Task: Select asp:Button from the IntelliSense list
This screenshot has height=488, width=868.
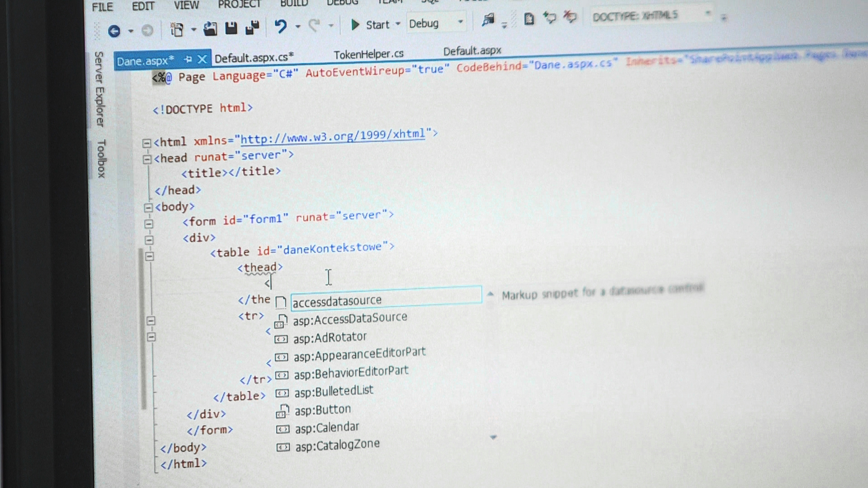Action: click(323, 410)
